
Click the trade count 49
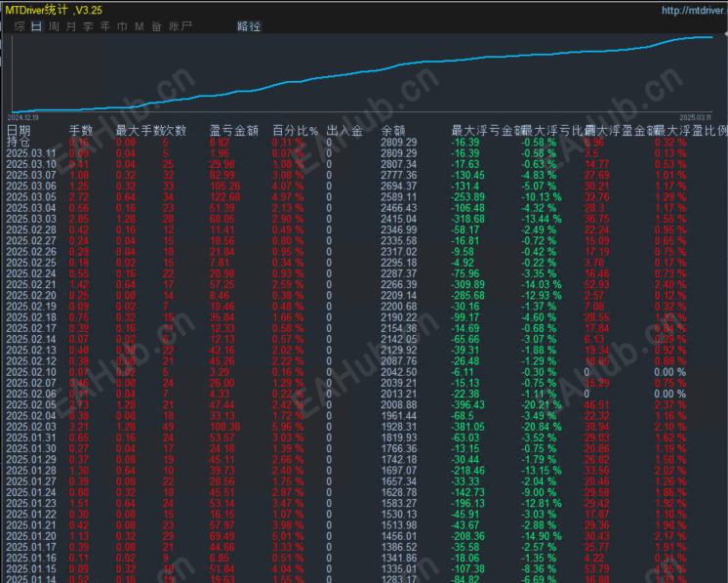(x=168, y=427)
